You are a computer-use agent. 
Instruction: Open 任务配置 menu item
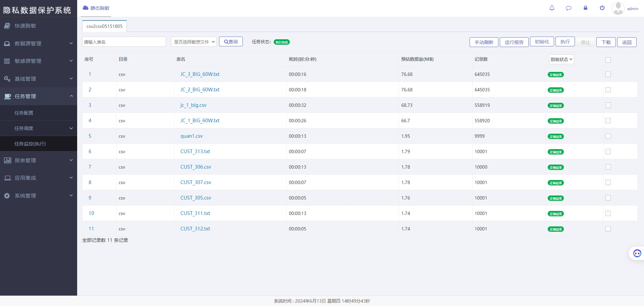click(x=39, y=113)
